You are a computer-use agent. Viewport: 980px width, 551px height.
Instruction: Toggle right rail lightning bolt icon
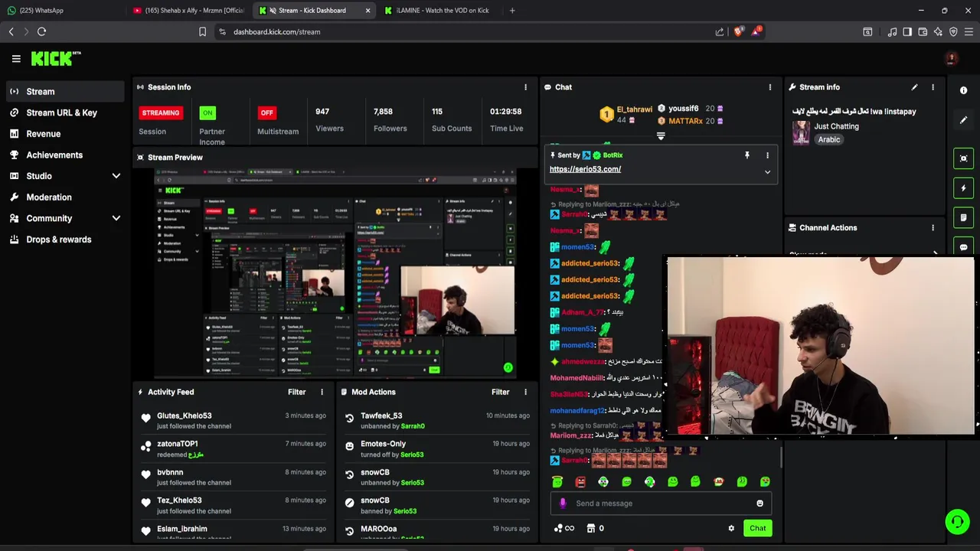click(x=963, y=188)
